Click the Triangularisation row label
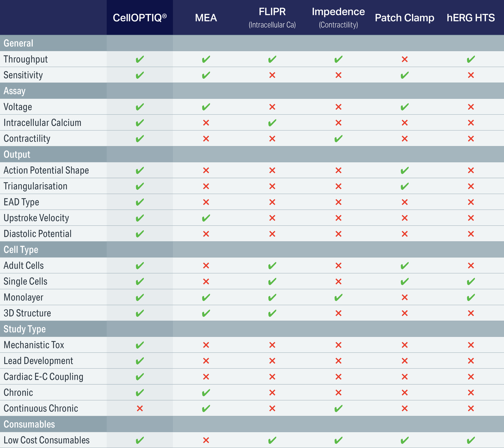The width and height of the screenshot is (504, 448). click(35, 186)
